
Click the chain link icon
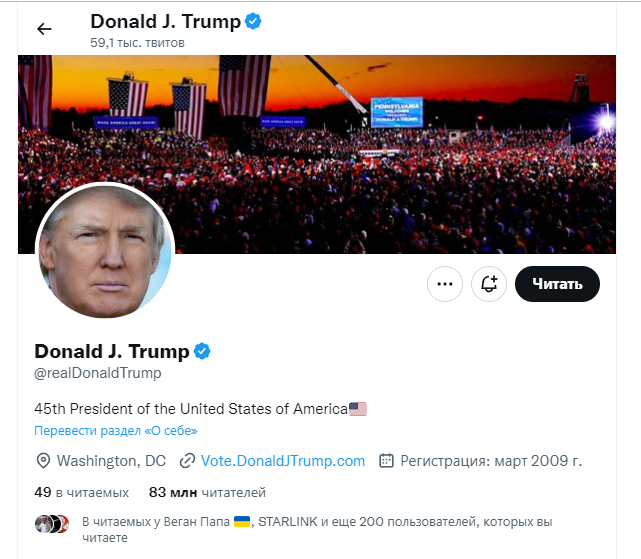[x=186, y=461]
